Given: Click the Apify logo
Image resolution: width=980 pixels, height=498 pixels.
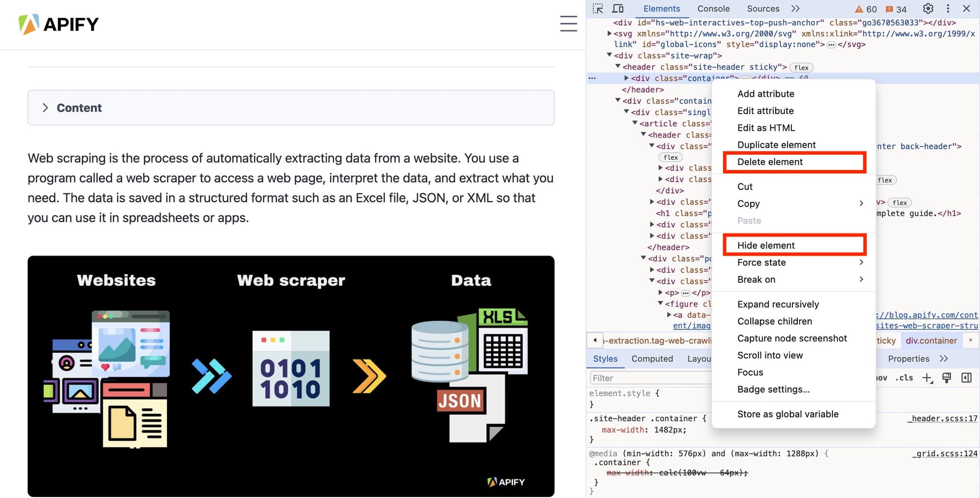Looking at the screenshot, I should click(x=58, y=24).
